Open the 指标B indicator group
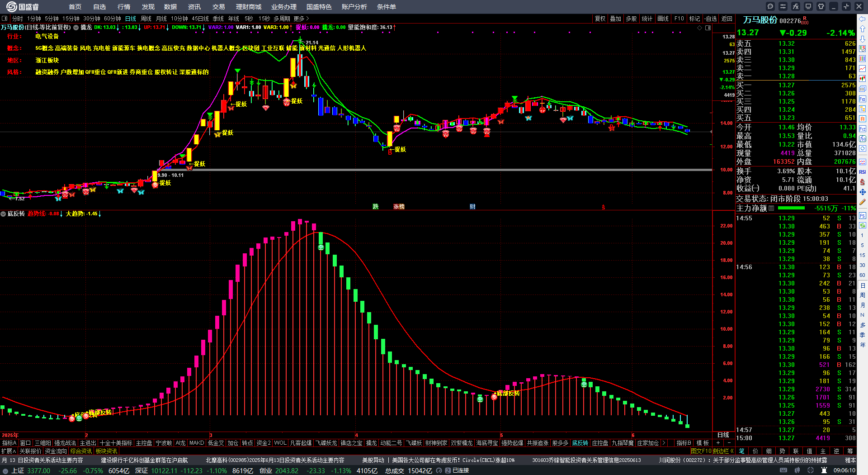 684,443
